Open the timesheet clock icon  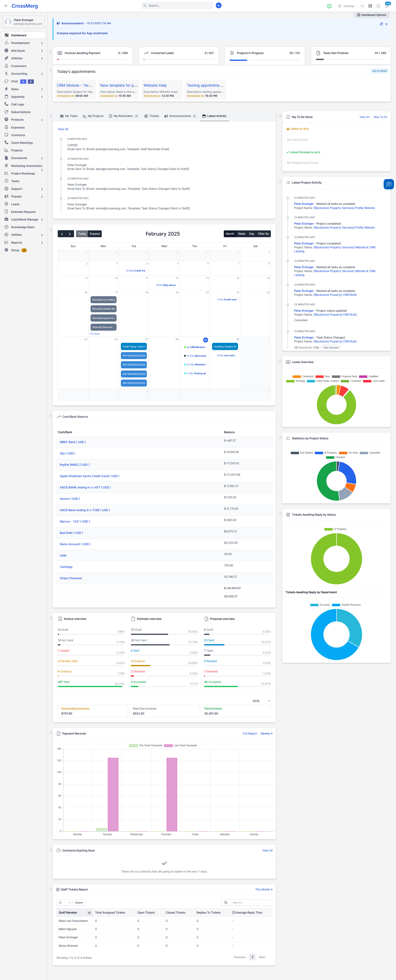[378, 6]
